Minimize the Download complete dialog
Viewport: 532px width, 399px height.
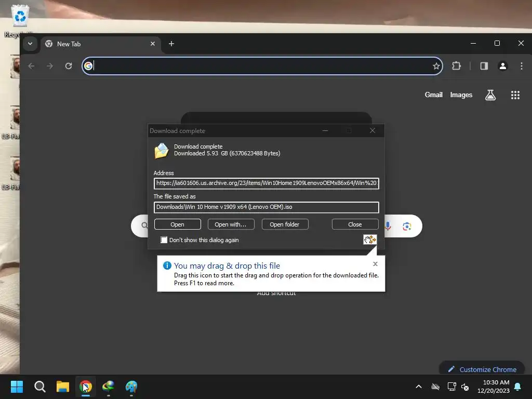coord(325,130)
